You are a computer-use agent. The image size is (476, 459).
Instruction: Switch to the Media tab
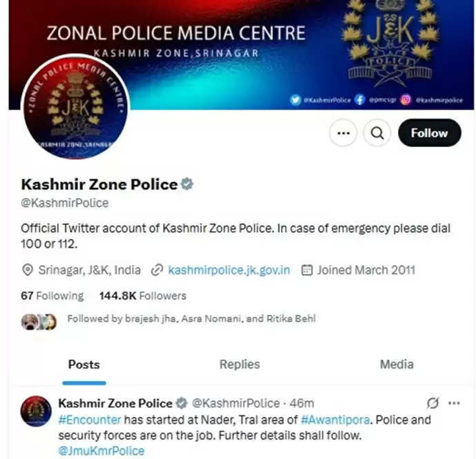tap(397, 364)
